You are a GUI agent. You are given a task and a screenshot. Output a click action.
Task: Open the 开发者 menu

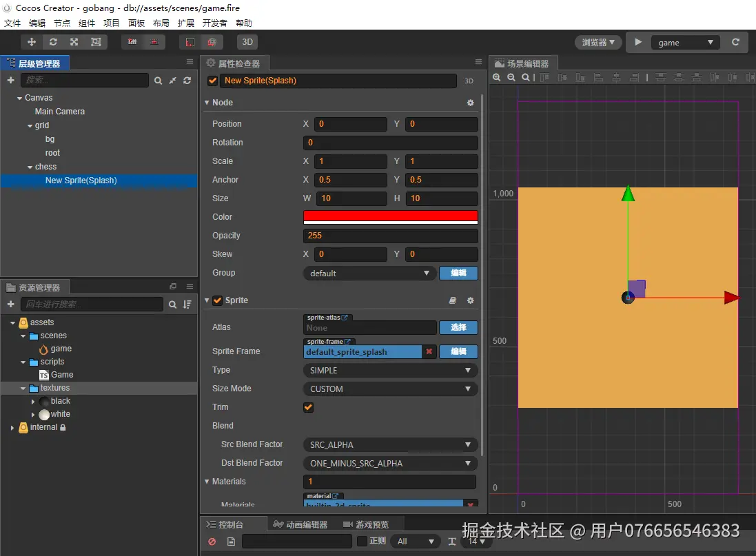coord(214,23)
